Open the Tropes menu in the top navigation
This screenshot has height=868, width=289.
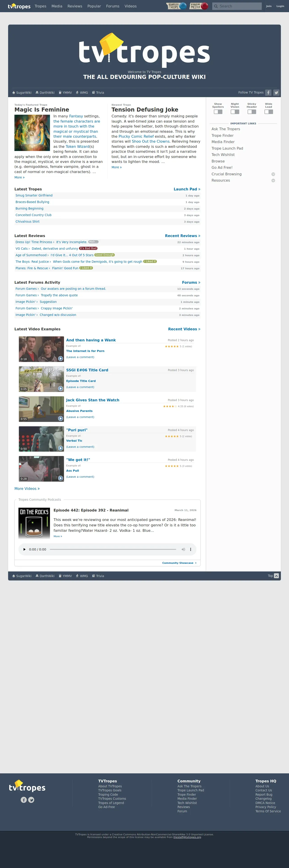40,6
